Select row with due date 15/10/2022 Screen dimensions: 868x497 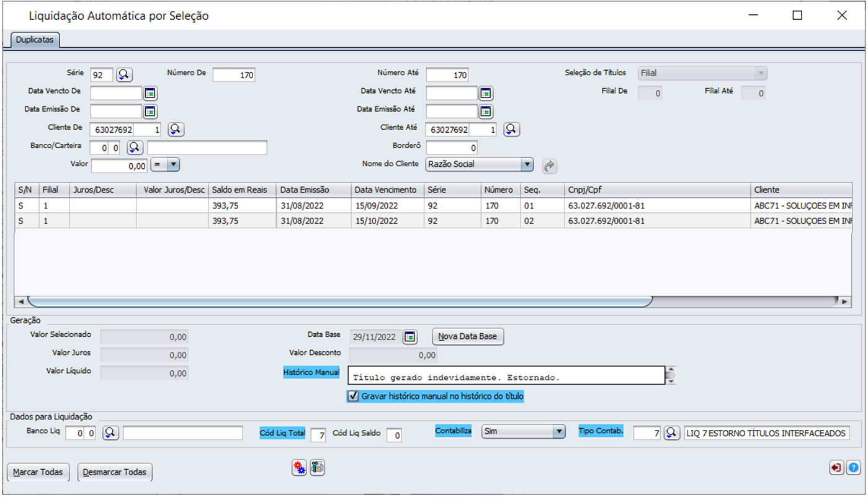(x=433, y=221)
